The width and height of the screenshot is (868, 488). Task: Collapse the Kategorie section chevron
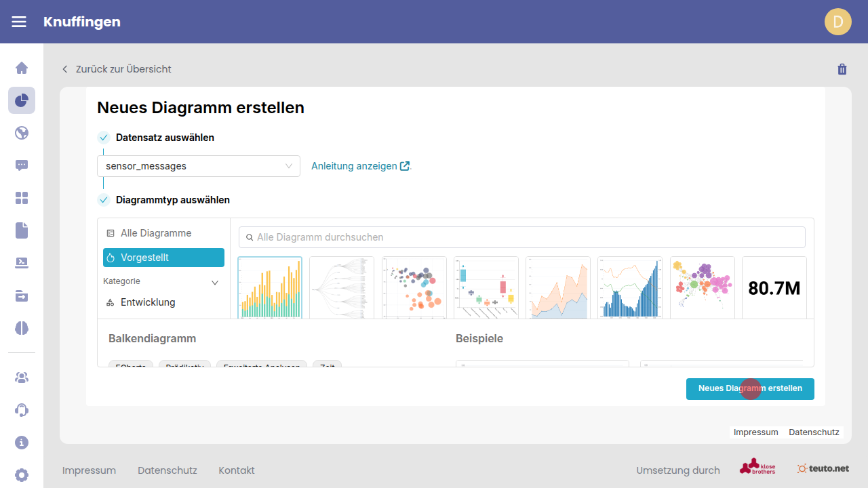click(x=215, y=282)
